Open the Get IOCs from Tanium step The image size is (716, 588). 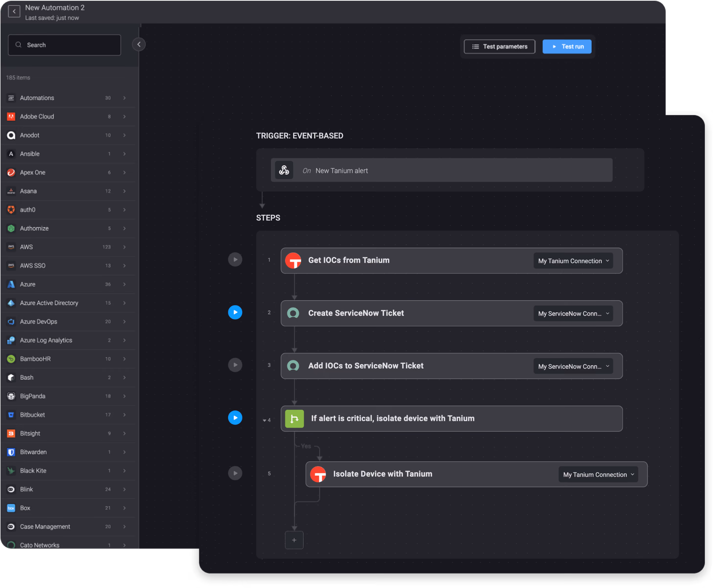coord(452,261)
